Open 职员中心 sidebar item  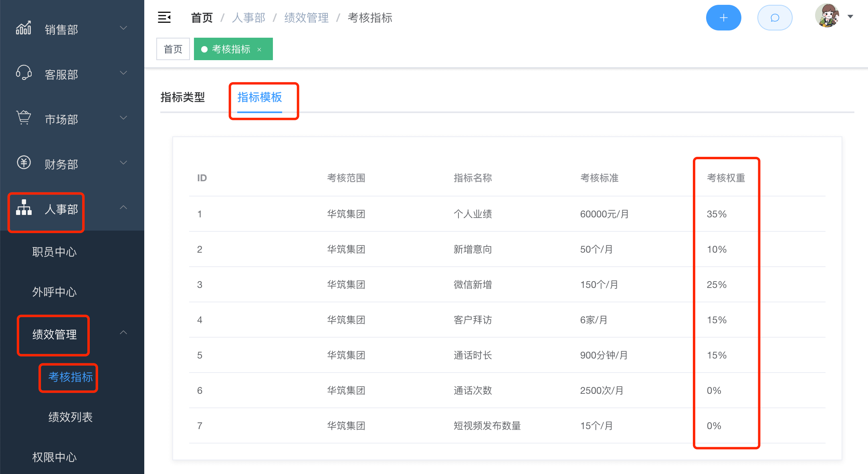55,252
